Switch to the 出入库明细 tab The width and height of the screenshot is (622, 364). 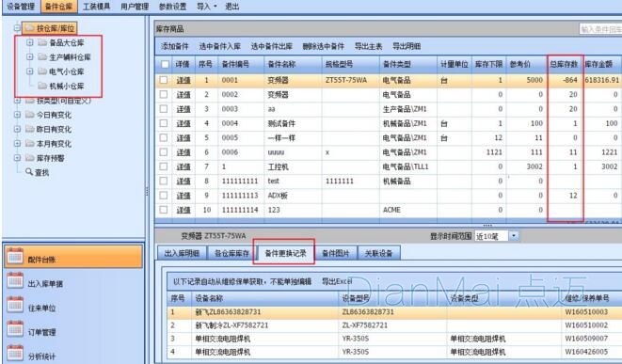click(x=182, y=253)
